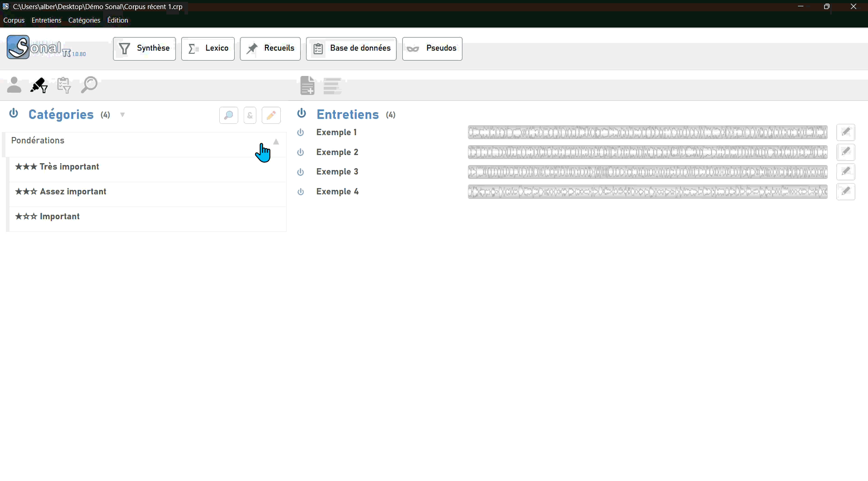Click the ampersand categories button
Viewport: 868px width, 481px height.
point(250,115)
